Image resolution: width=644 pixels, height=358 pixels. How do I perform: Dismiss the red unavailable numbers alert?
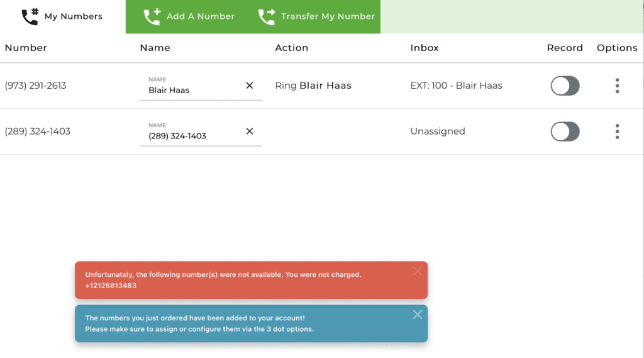pyautogui.click(x=418, y=271)
